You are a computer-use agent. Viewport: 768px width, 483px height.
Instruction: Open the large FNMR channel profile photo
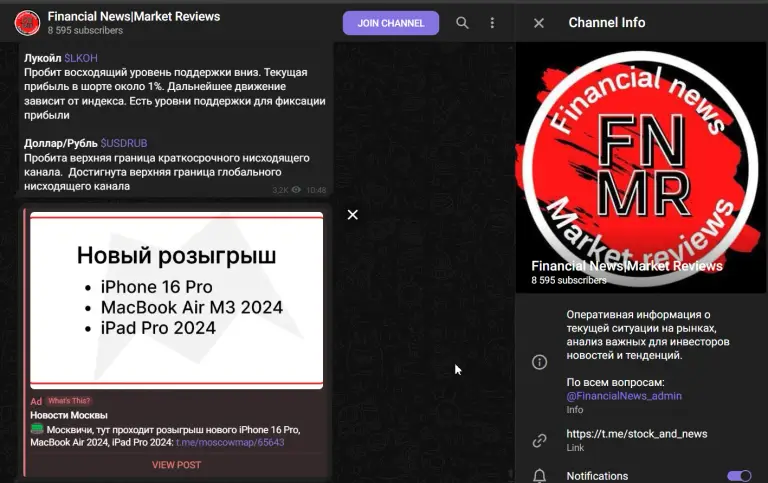tap(641, 168)
